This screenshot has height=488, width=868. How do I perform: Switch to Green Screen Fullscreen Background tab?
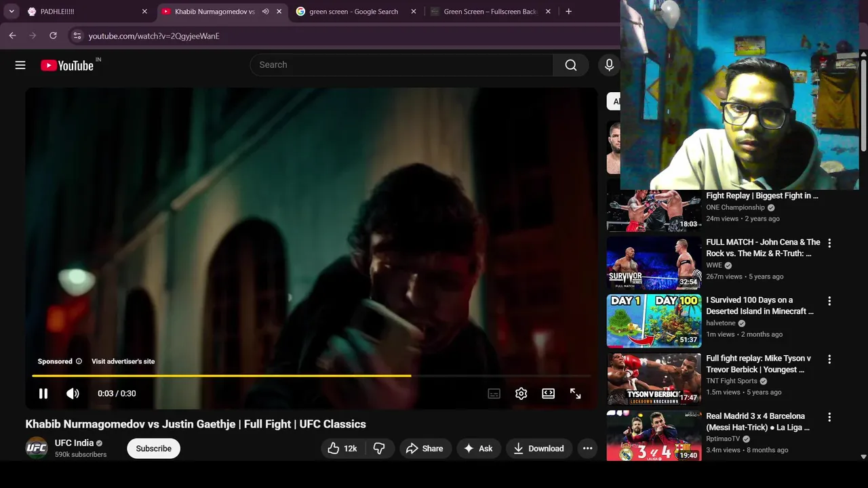(x=490, y=12)
